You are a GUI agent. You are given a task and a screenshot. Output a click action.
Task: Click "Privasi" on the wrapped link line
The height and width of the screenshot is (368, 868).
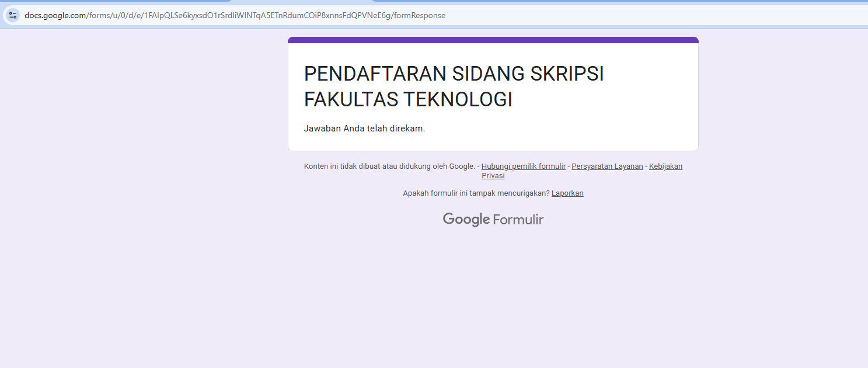click(493, 176)
